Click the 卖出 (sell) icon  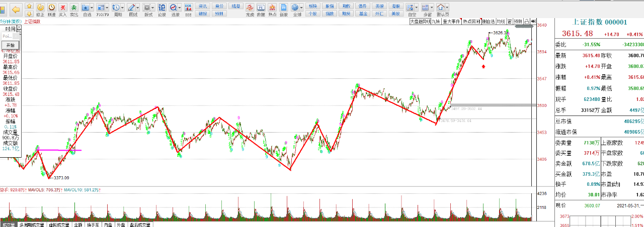point(74,9)
